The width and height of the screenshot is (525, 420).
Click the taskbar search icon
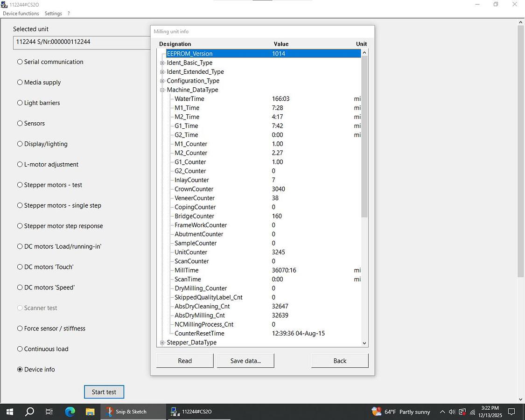(x=29, y=412)
